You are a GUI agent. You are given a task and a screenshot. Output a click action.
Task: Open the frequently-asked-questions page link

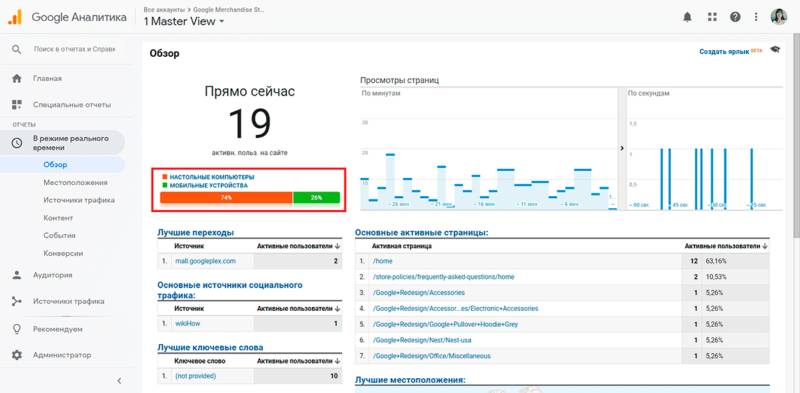click(443, 277)
